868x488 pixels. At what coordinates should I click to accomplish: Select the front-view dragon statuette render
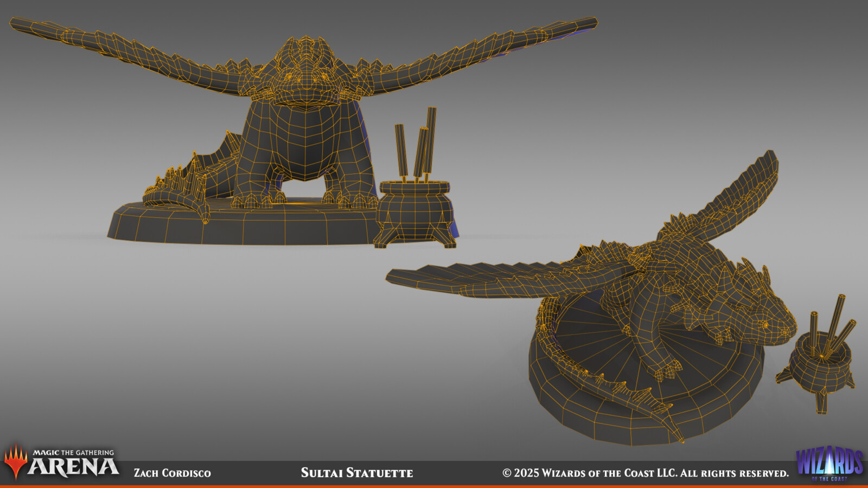click(x=304, y=131)
